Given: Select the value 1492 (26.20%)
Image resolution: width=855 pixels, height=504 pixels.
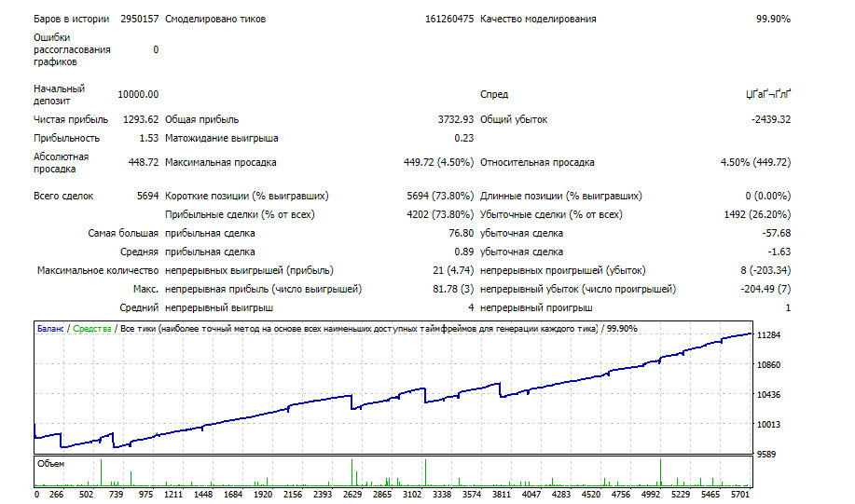Looking at the screenshot, I should (757, 214).
